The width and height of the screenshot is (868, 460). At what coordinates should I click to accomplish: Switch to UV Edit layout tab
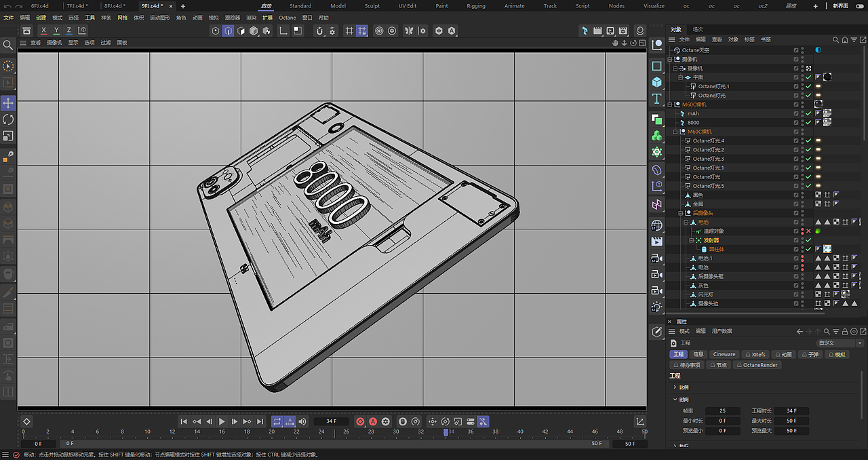[408, 5]
